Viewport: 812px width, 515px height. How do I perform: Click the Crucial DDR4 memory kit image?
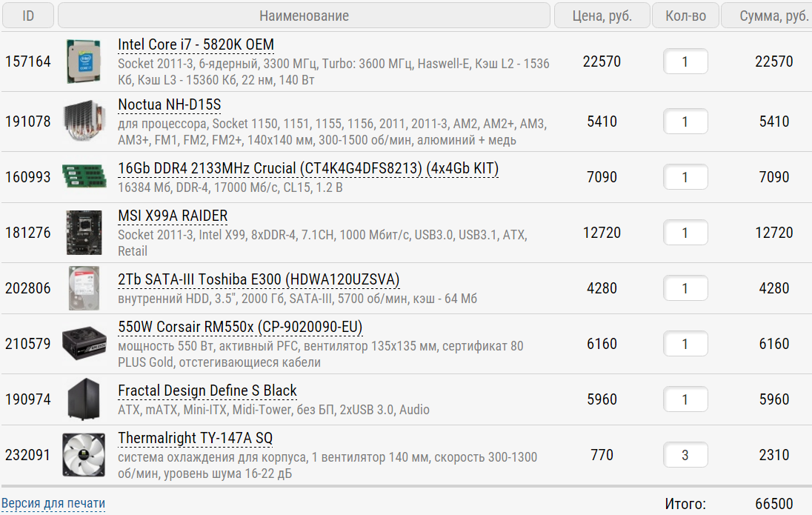click(83, 177)
